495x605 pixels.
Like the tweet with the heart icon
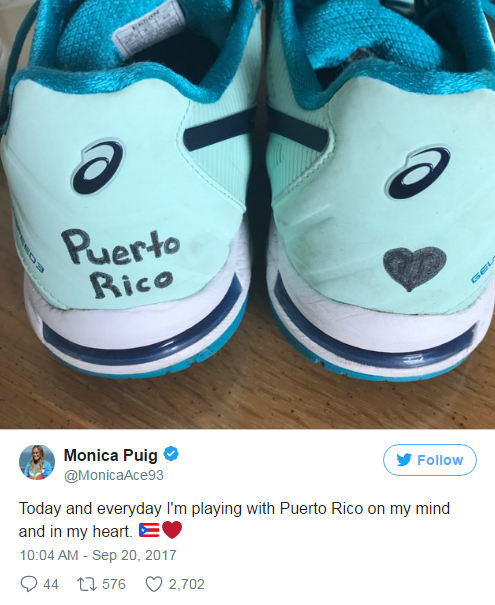154,584
